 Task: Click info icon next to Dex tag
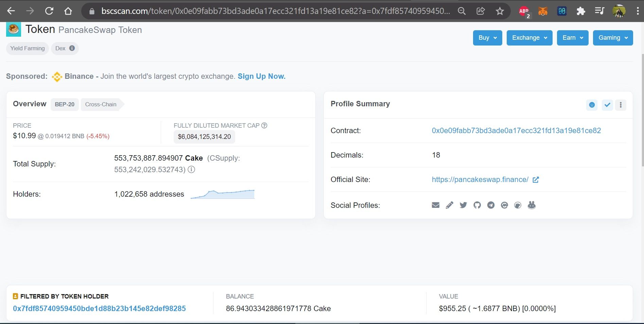(72, 48)
